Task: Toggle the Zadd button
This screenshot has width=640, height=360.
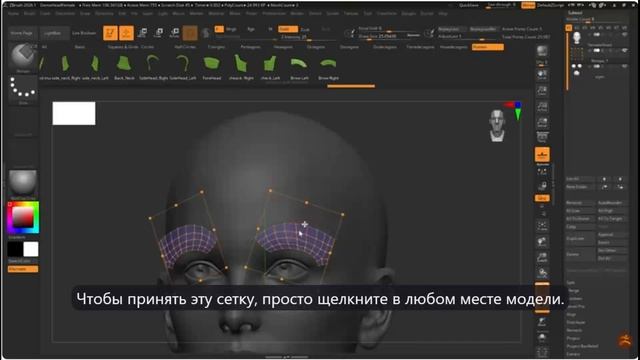Action: pos(288,29)
